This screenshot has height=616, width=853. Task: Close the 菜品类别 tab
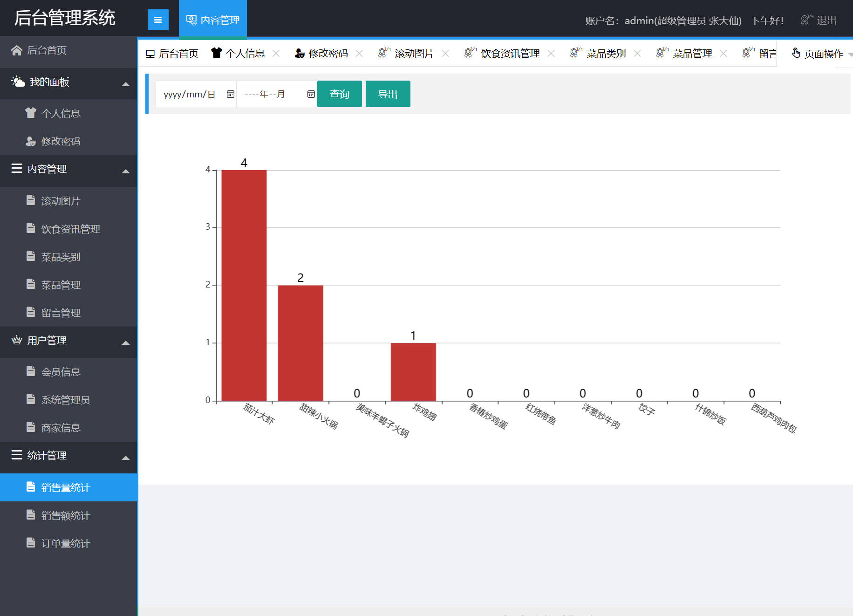637,54
